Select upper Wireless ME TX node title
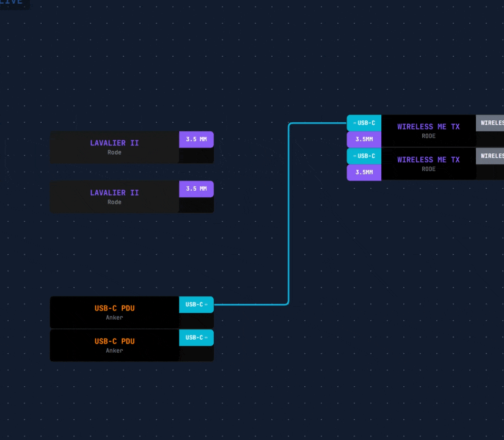This screenshot has width=504, height=440. tap(428, 127)
